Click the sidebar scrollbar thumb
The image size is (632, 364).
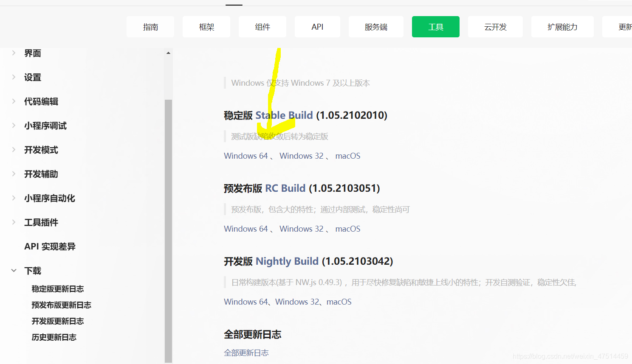tap(168, 231)
